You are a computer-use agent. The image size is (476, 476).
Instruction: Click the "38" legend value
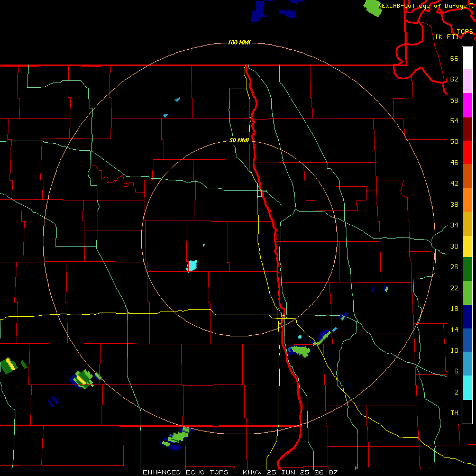pyautogui.click(x=454, y=205)
